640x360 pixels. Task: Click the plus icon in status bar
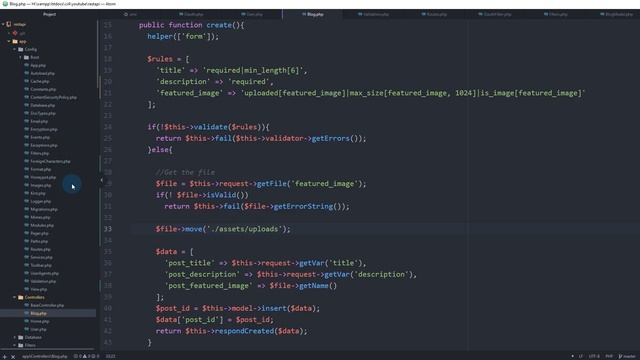tap(5, 356)
